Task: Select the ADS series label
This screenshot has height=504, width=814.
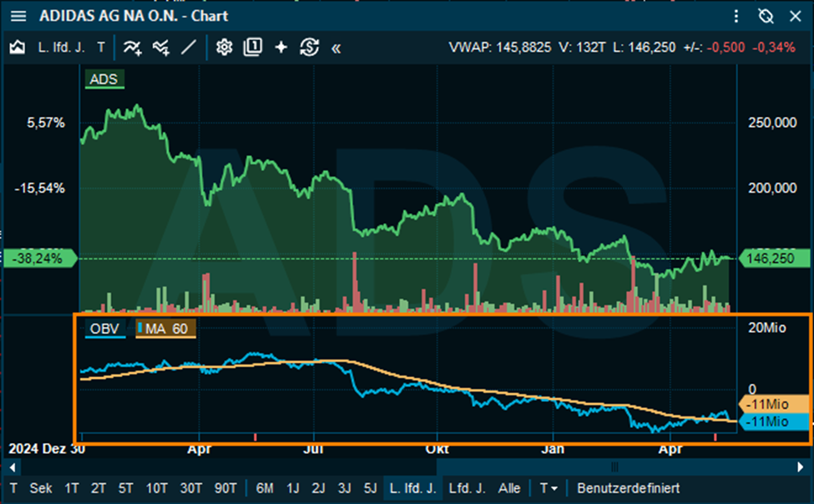Action: coord(104,79)
